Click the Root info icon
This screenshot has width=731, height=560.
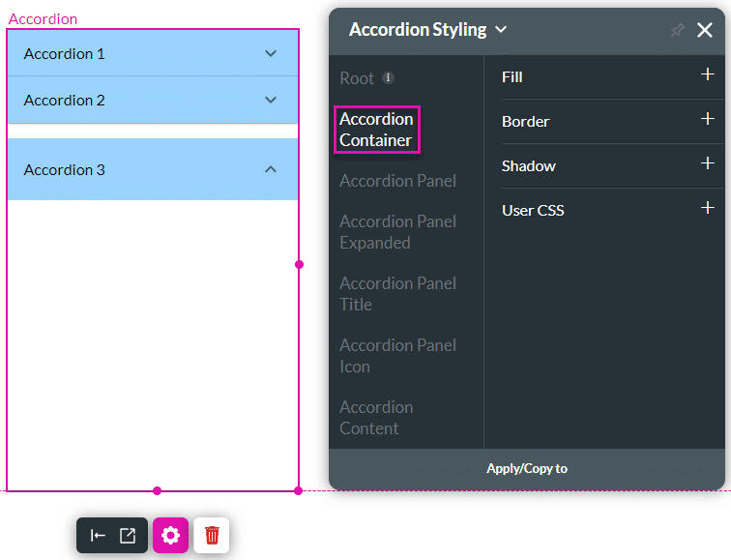[x=388, y=78]
